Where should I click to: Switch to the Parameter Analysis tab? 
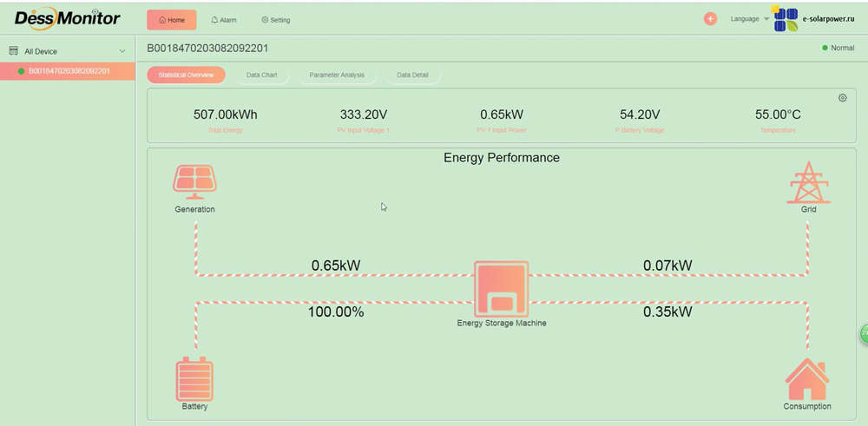tap(337, 75)
